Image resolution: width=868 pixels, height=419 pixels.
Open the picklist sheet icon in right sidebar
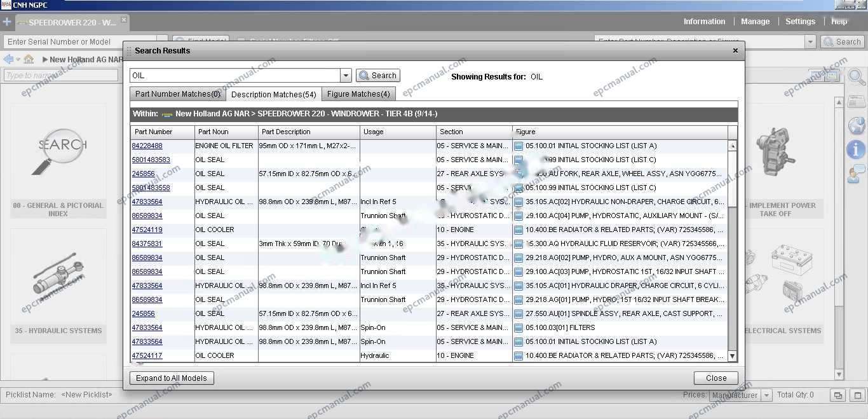tap(857, 102)
